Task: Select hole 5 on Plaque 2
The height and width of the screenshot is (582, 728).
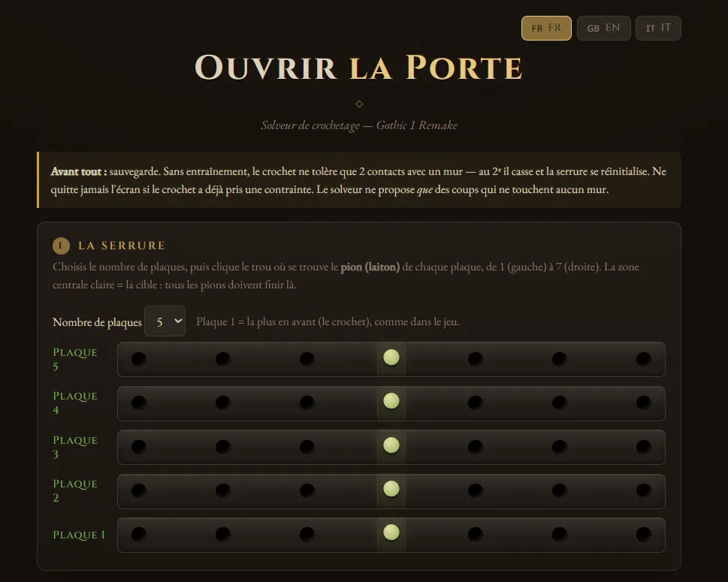Action: (x=476, y=490)
